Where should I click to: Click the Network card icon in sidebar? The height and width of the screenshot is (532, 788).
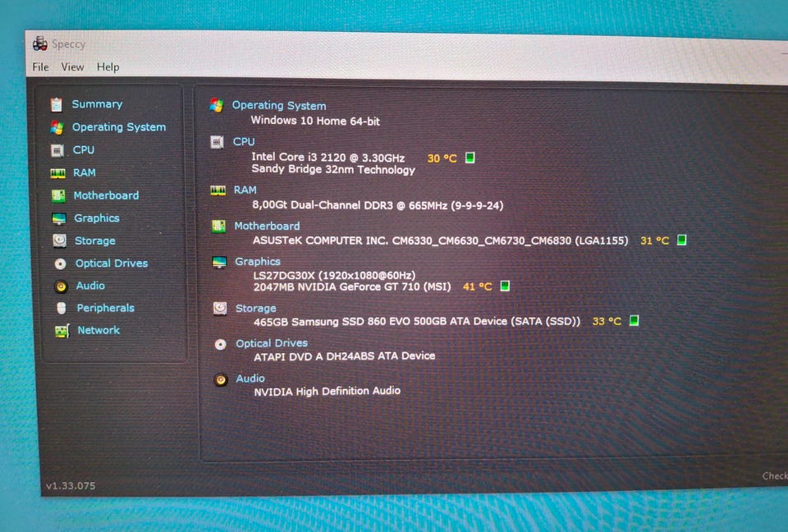click(x=62, y=331)
